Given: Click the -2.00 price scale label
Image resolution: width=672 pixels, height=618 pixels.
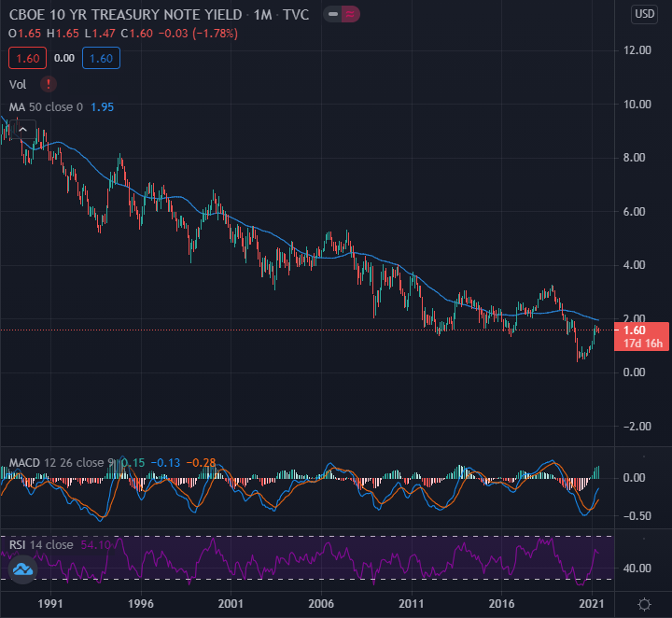Looking at the screenshot, I should pyautogui.click(x=637, y=427).
